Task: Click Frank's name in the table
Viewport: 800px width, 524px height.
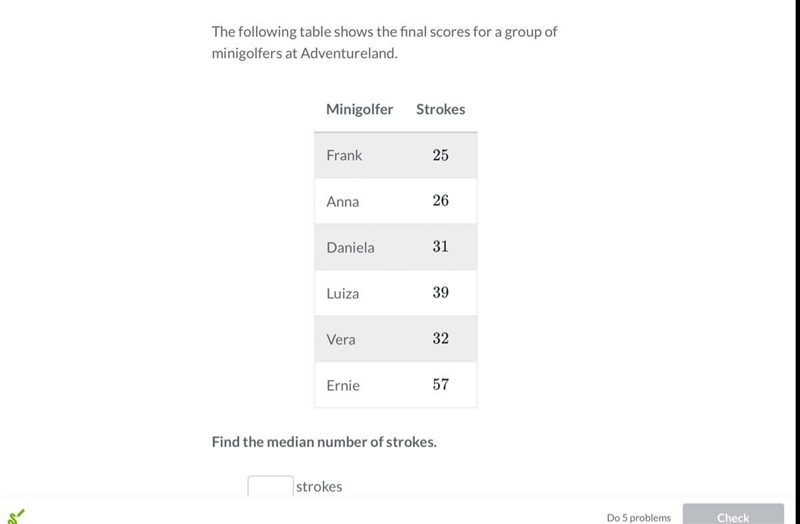Action: pos(344,155)
